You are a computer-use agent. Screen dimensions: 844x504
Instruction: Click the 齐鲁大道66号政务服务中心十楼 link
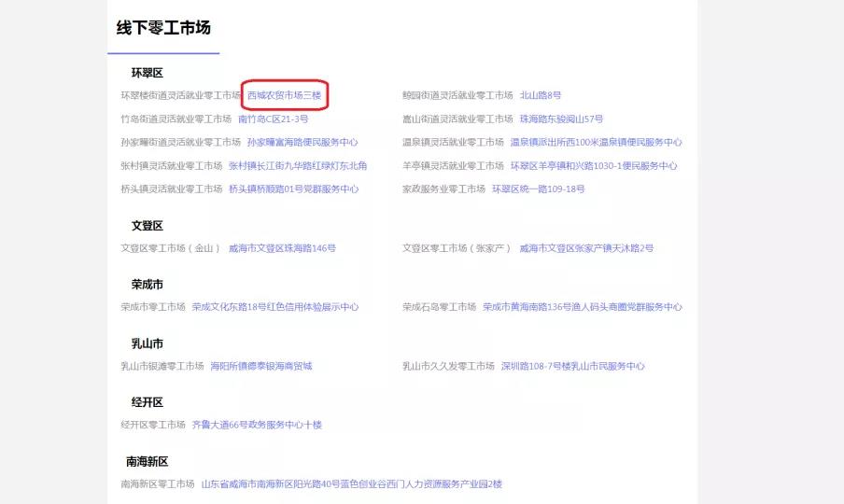point(257,425)
